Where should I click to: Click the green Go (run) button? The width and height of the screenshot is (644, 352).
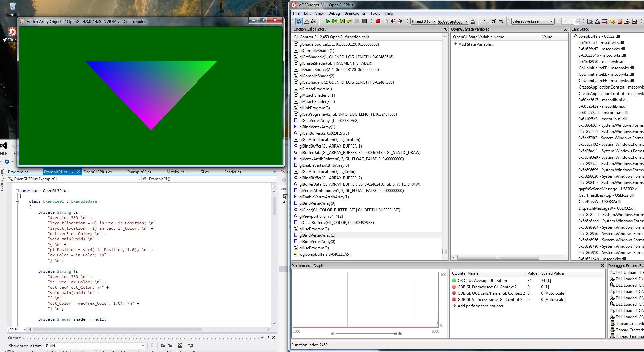pos(328,21)
